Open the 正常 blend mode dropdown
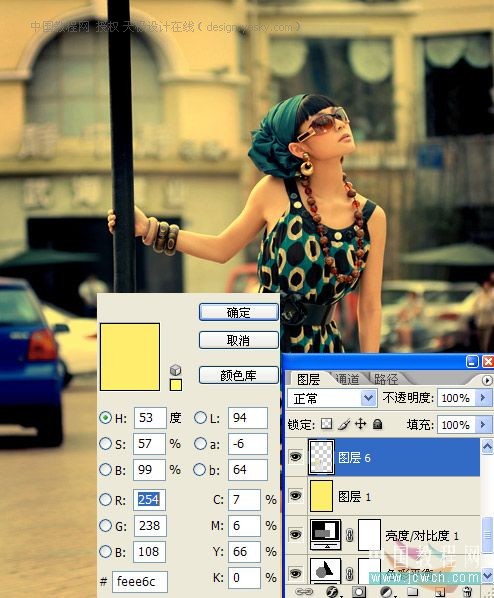 click(332, 399)
